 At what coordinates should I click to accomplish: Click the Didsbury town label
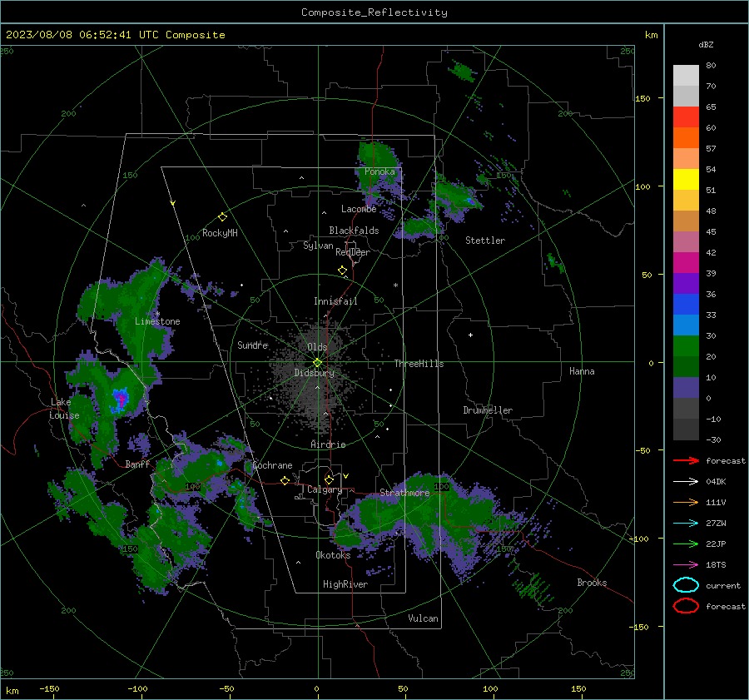tap(315, 373)
